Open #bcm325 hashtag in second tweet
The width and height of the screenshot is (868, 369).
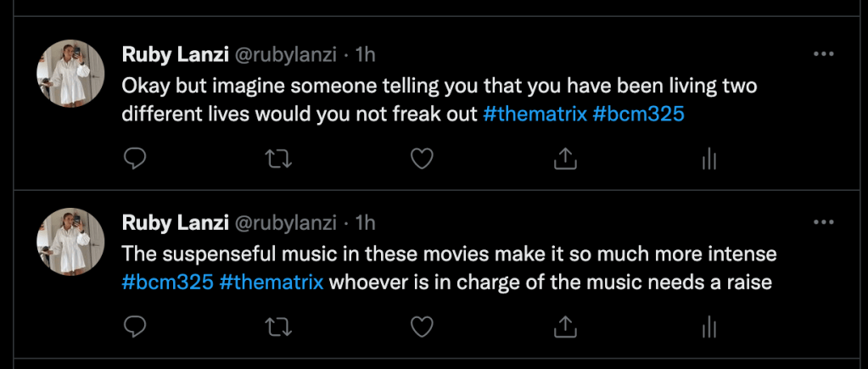pos(167,282)
